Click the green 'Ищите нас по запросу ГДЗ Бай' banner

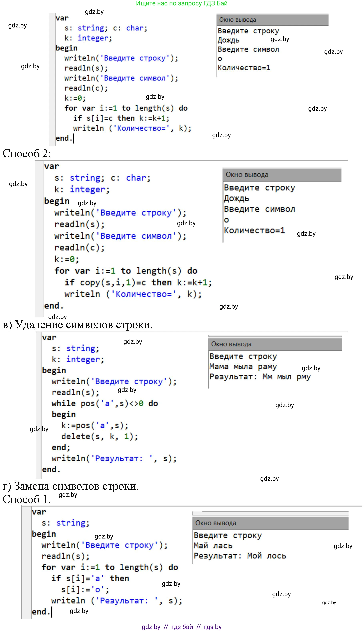click(x=182, y=3)
